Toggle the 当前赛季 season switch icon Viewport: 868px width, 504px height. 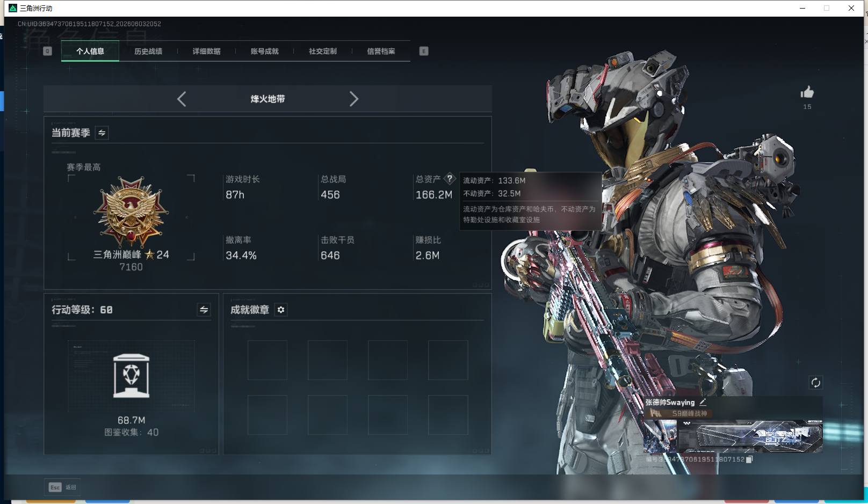pyautogui.click(x=102, y=133)
